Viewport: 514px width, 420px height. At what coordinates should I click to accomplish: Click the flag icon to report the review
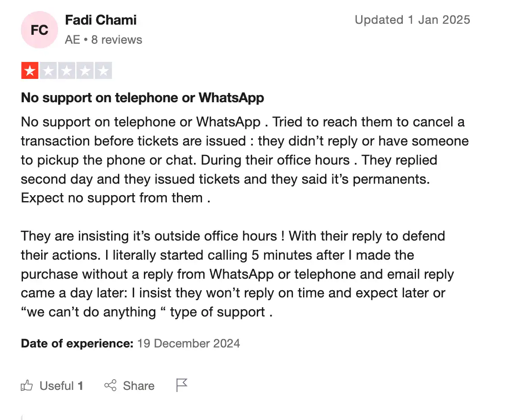click(181, 384)
